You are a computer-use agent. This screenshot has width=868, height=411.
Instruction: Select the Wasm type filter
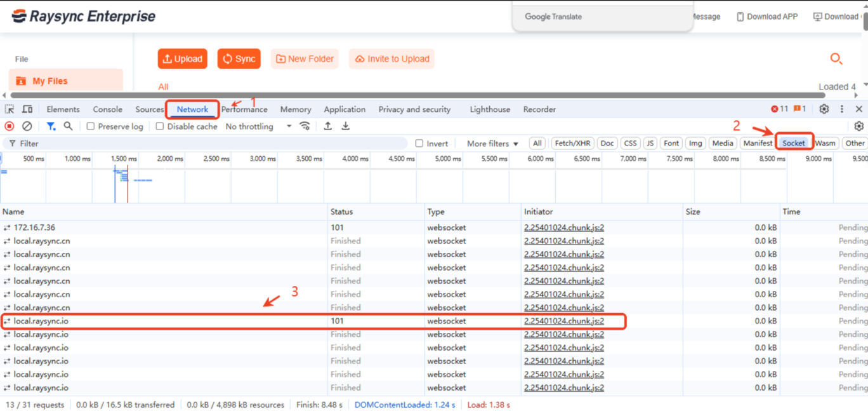pos(825,144)
